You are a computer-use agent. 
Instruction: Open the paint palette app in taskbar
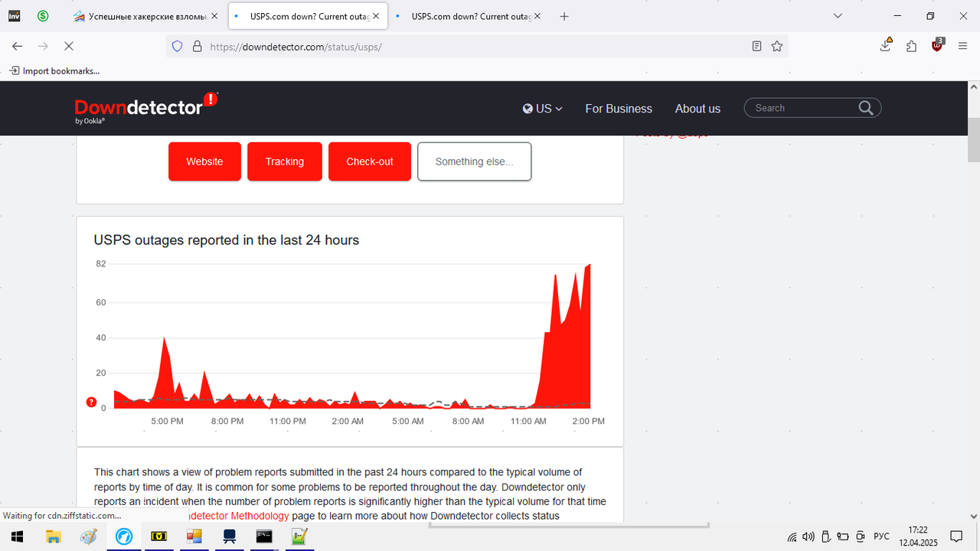(x=88, y=536)
